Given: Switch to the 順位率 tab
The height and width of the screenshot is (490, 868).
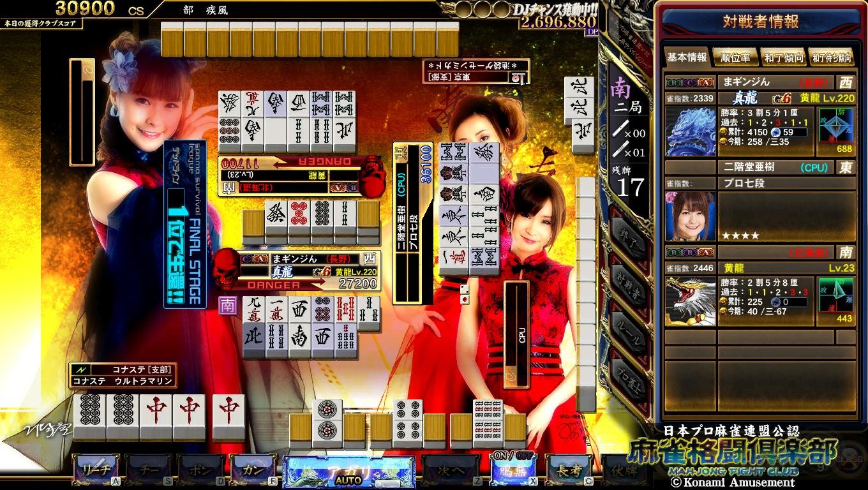Looking at the screenshot, I should coord(735,57).
